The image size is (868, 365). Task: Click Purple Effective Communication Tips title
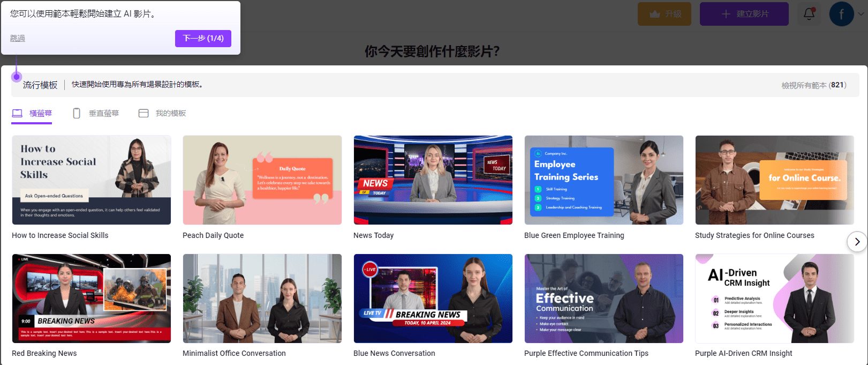(x=586, y=353)
